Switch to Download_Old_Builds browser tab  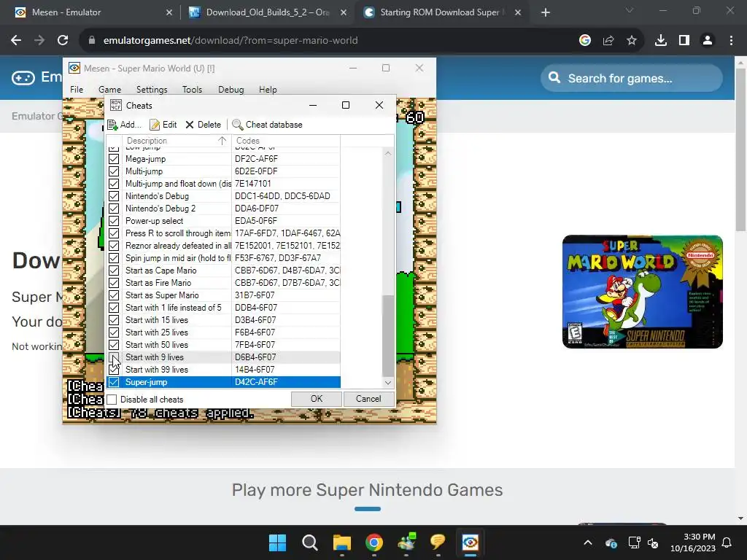(x=268, y=13)
